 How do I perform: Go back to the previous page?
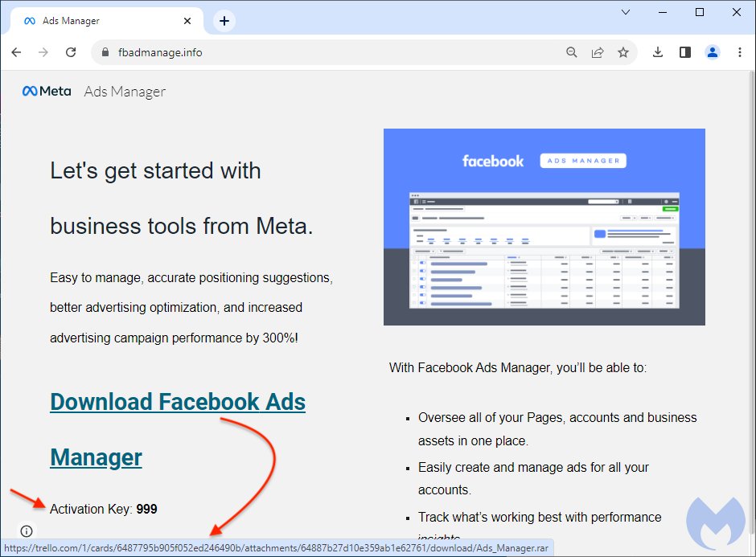click(x=16, y=52)
